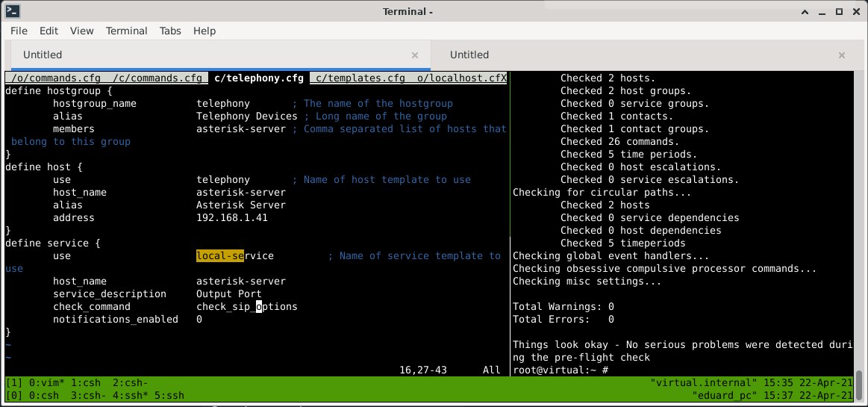The width and height of the screenshot is (868, 407).
Task: Click the 'Telephony Devices' alias value
Action: click(247, 116)
